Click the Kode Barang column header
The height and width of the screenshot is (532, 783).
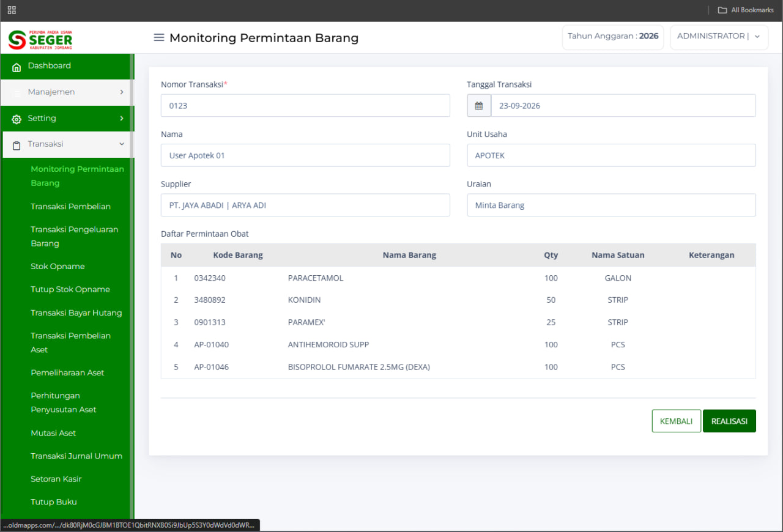click(238, 255)
